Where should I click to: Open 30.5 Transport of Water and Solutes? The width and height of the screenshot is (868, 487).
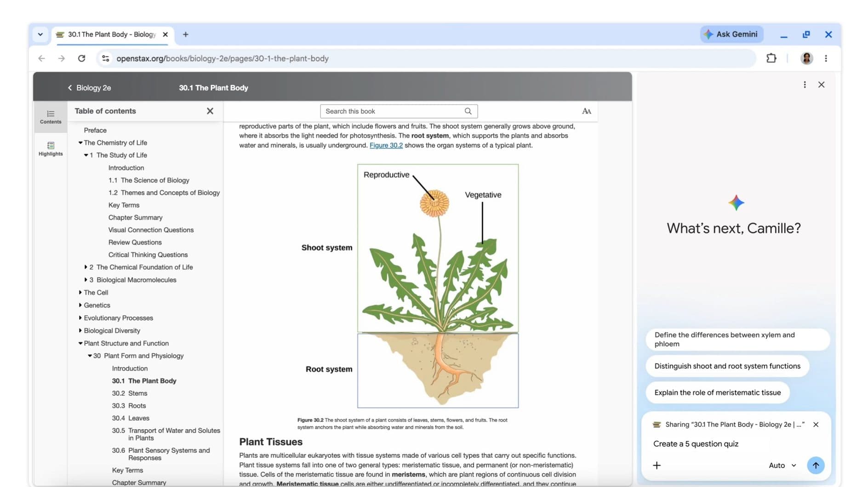click(x=166, y=434)
